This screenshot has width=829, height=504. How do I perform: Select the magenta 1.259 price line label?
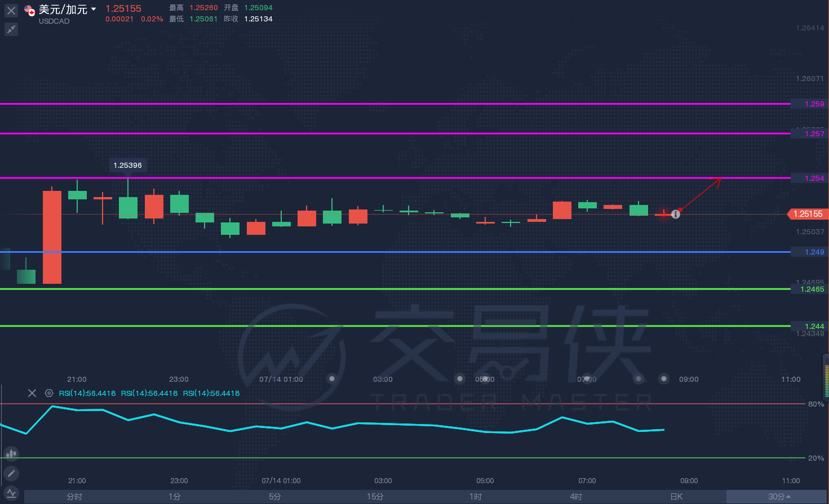pyautogui.click(x=809, y=104)
